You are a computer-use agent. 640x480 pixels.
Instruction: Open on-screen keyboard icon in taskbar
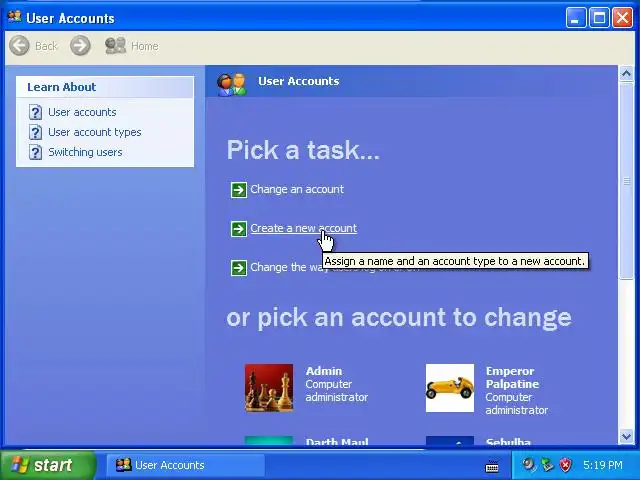point(492,466)
